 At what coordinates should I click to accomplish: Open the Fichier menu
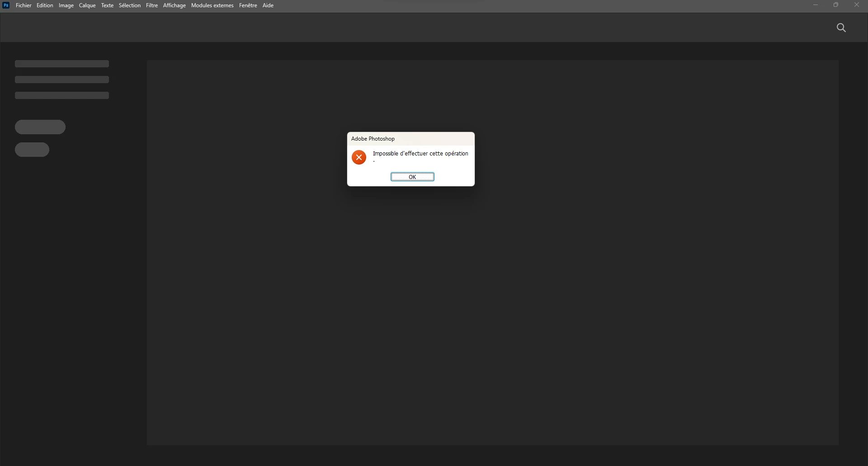24,5
